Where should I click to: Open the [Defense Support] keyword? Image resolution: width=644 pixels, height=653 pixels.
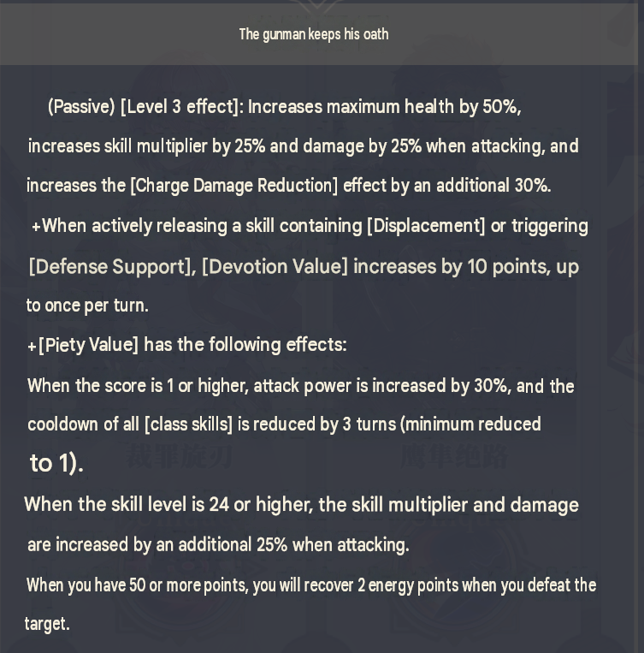110,266
